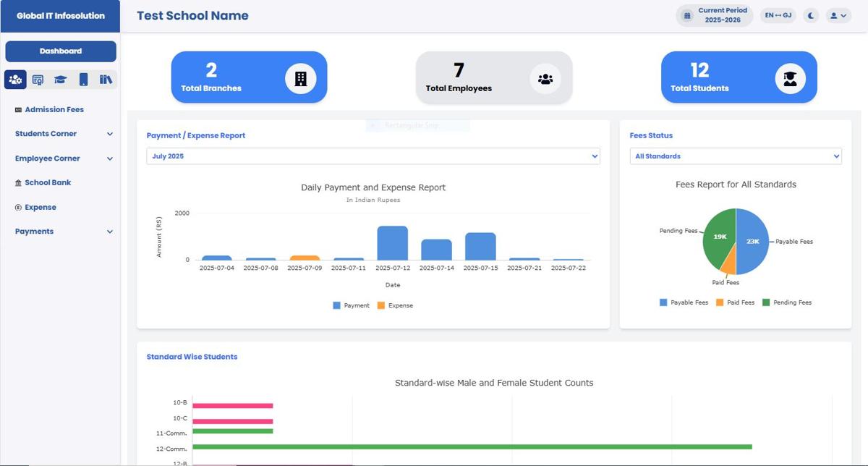Click the calendar icon beside Current Period
The image size is (868, 466).
tap(688, 16)
